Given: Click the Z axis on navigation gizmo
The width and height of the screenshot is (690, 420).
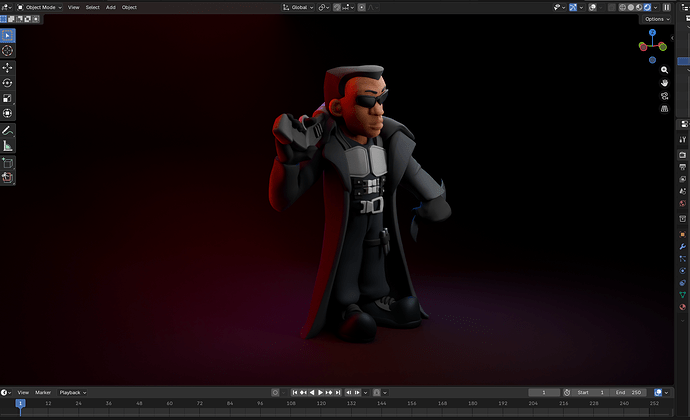Looking at the screenshot, I should (652, 33).
